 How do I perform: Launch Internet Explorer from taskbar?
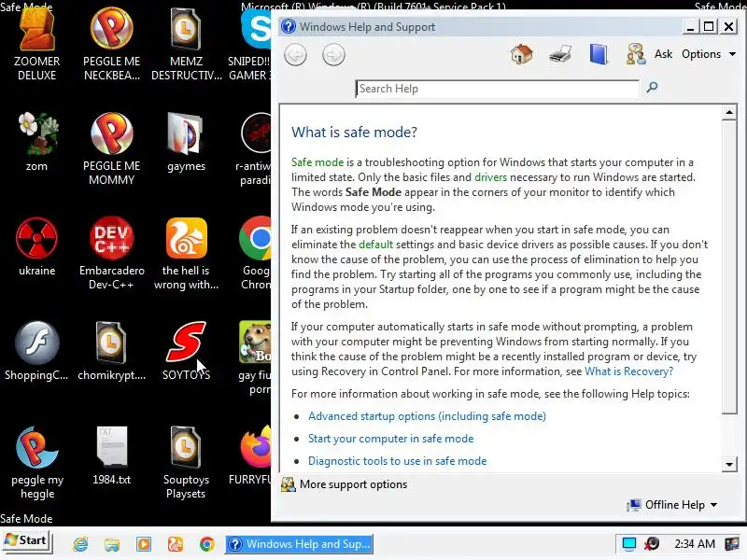pos(80,544)
